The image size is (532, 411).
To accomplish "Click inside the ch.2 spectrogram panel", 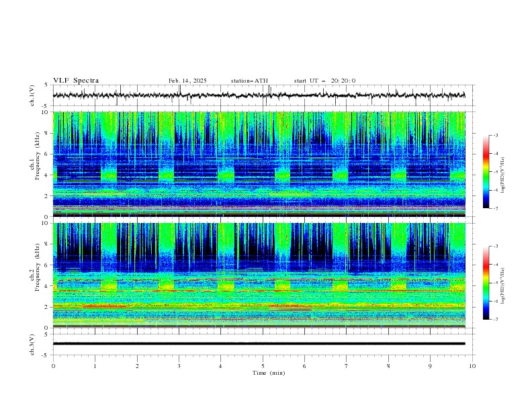I will [x=259, y=275].
